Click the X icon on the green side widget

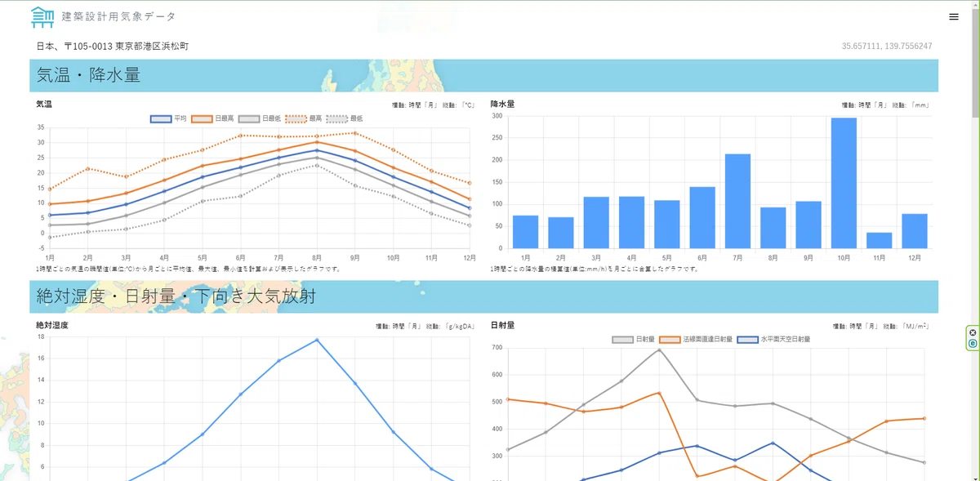973,332
